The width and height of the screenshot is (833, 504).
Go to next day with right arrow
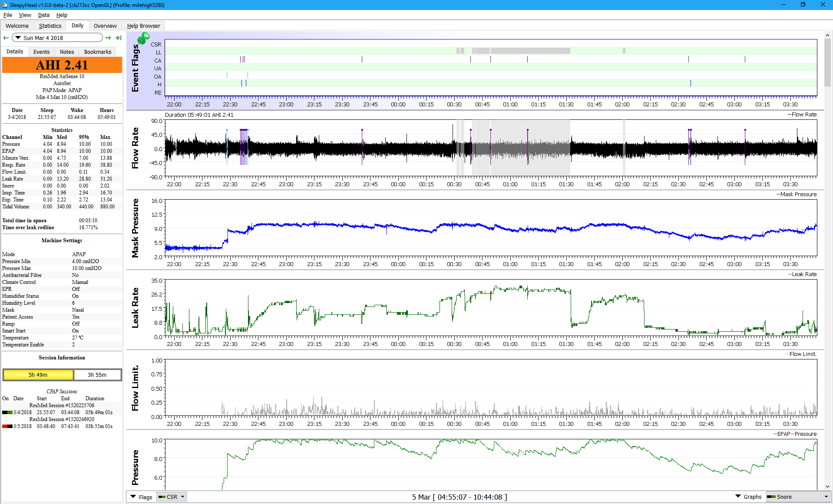108,38
